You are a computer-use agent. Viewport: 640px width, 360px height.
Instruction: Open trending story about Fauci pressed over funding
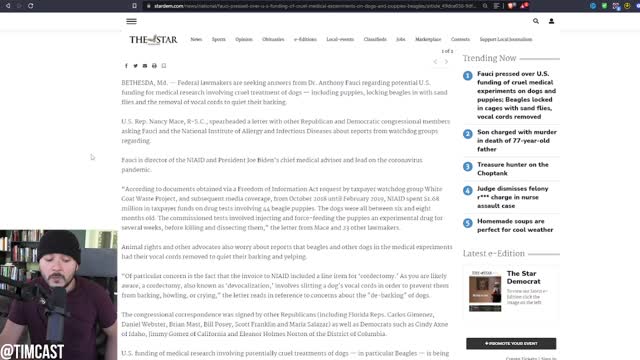click(516, 95)
